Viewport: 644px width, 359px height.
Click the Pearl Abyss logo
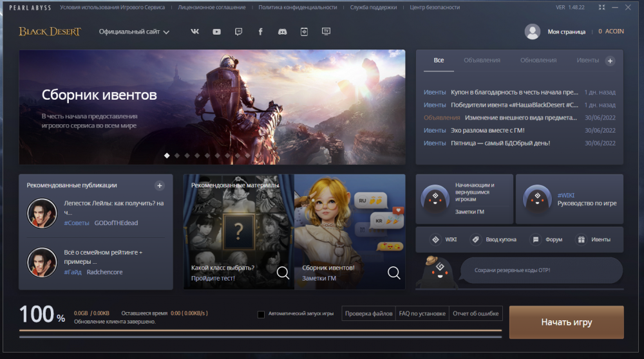[x=30, y=7]
